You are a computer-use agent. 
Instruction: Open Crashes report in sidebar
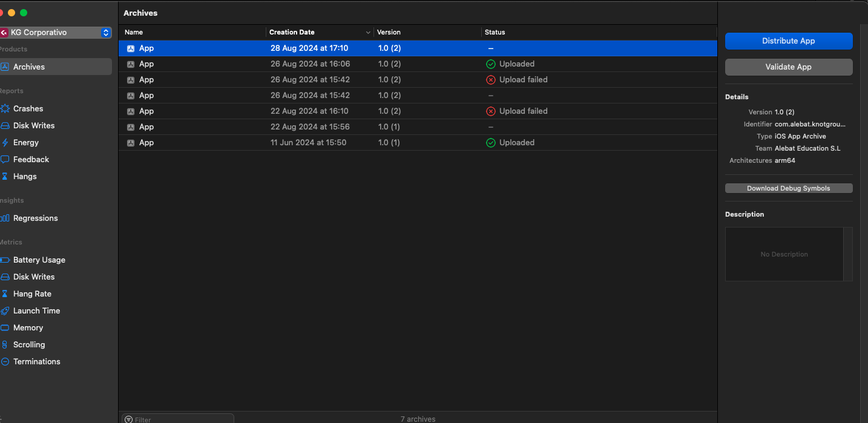[x=28, y=109]
